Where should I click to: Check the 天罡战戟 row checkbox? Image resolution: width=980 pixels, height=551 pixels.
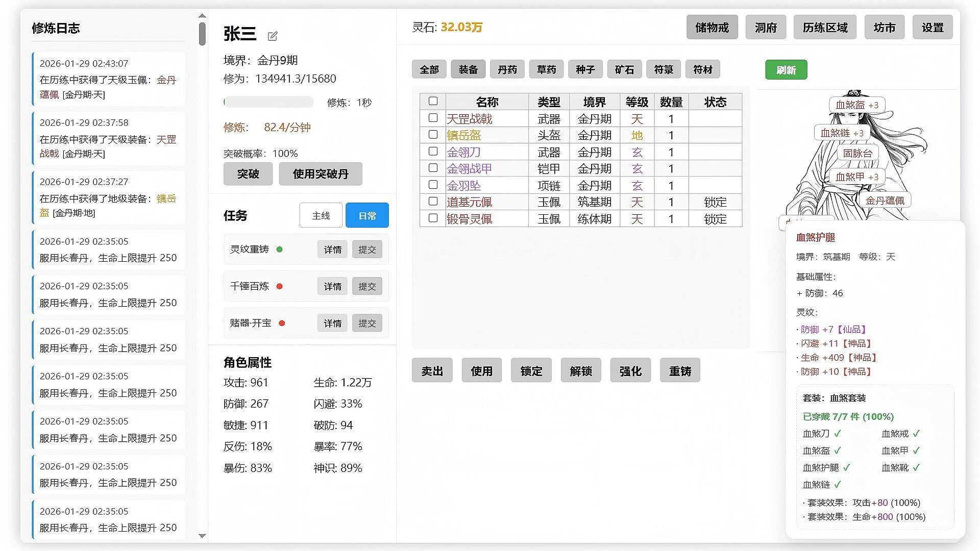tap(433, 118)
